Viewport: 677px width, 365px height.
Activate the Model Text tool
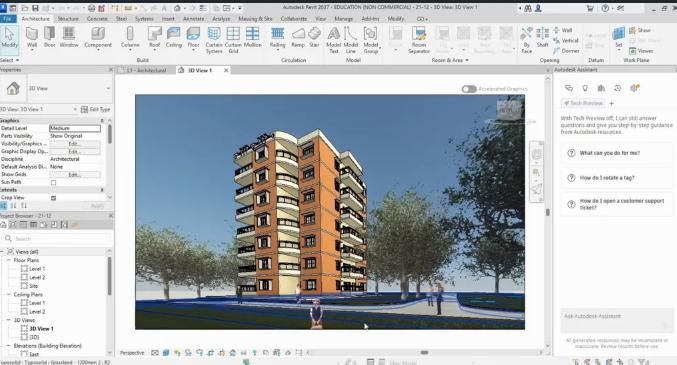(x=333, y=40)
